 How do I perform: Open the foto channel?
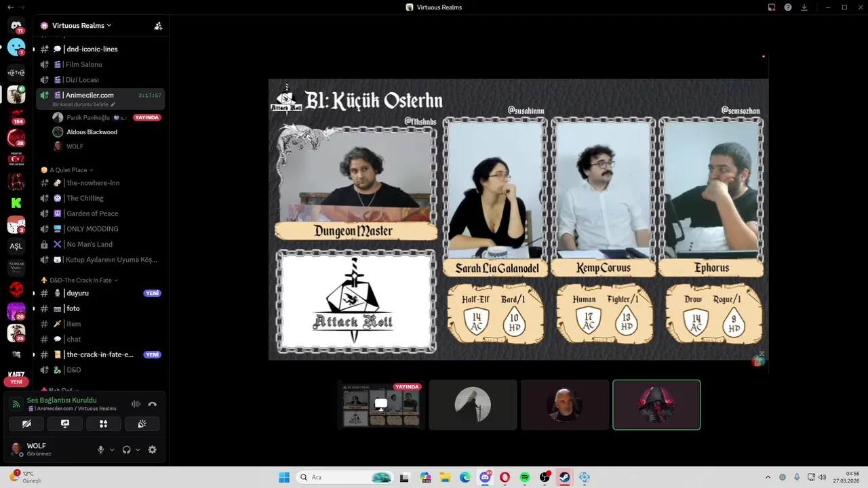(x=100, y=308)
